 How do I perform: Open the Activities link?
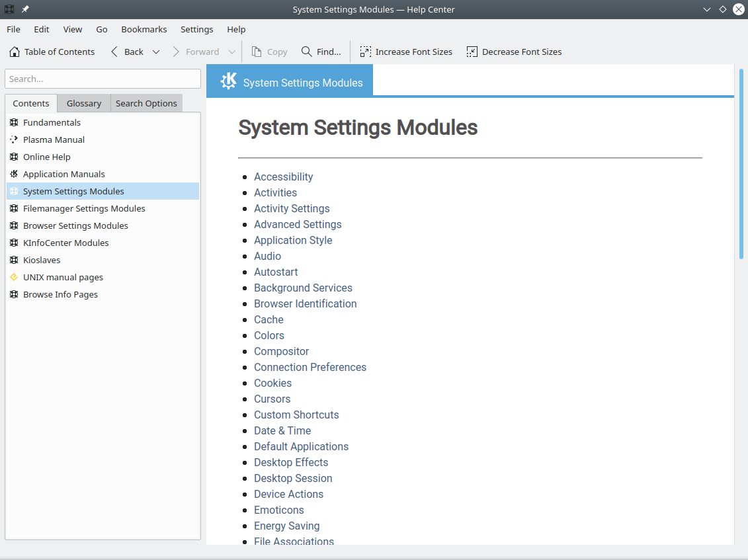275,192
